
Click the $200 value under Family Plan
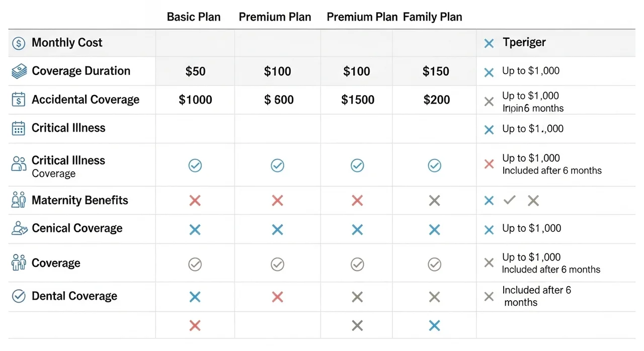tap(436, 100)
